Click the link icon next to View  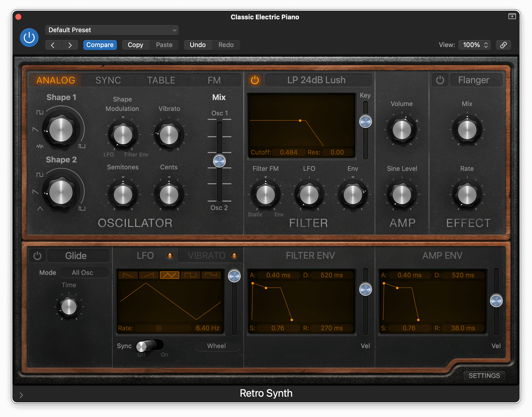(503, 45)
